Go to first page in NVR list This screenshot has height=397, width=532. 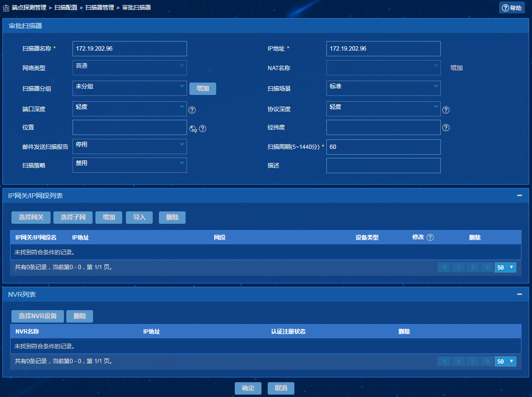point(445,361)
